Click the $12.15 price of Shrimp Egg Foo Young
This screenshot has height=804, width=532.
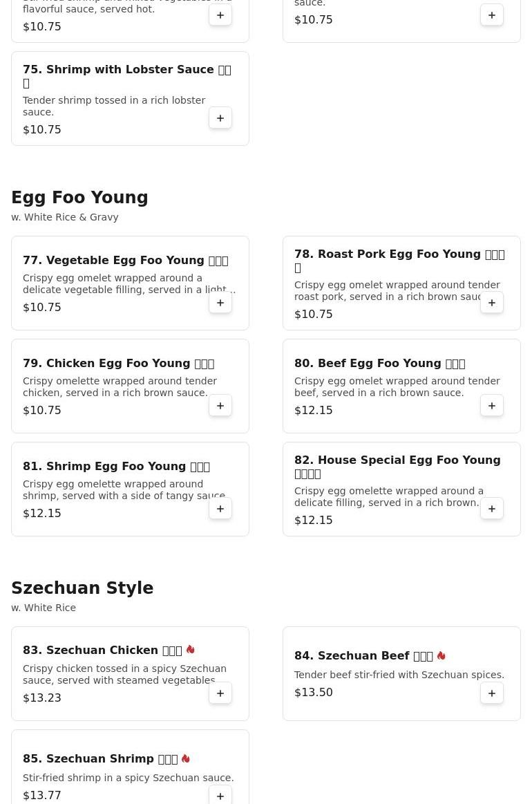point(42,514)
